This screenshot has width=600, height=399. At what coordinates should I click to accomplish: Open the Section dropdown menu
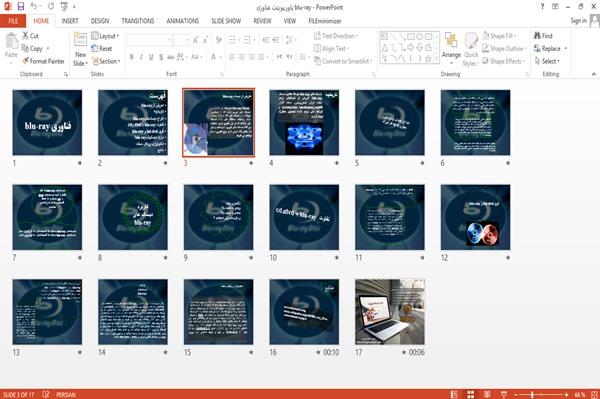click(x=106, y=61)
